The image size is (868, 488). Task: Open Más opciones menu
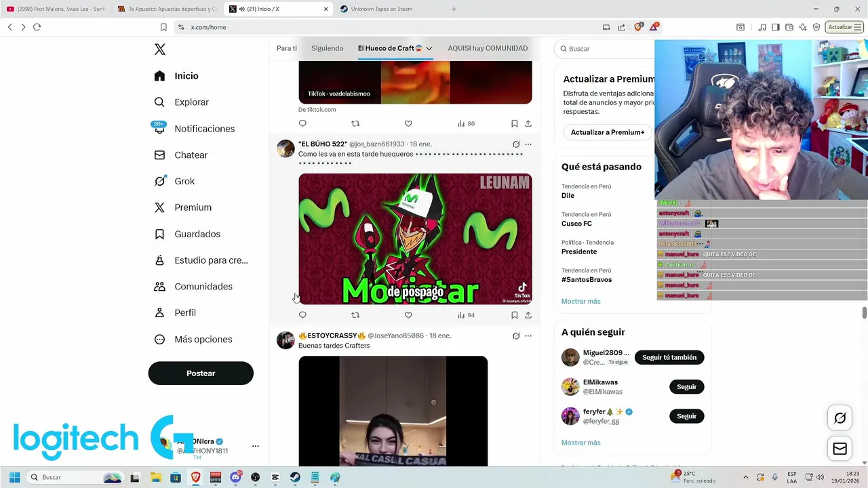(x=193, y=339)
